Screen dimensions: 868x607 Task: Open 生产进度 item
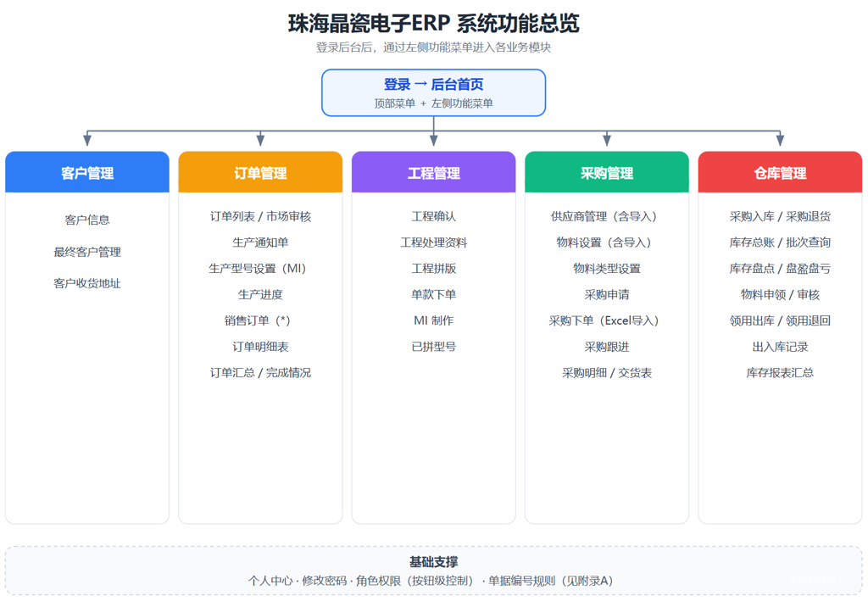(260, 295)
